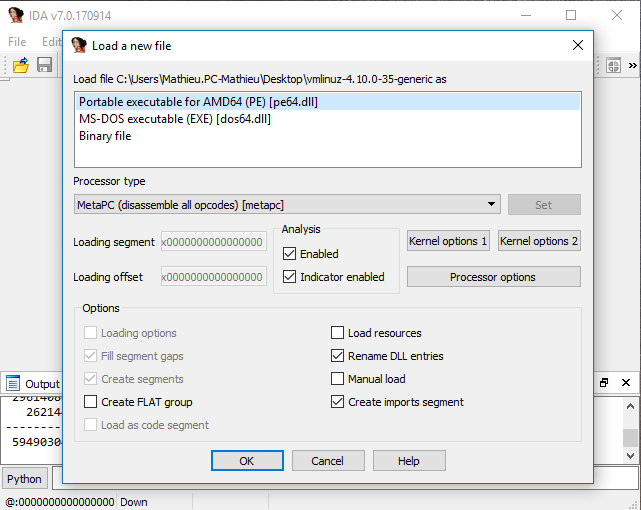Check the Manual load checkbox
The image size is (641, 510).
338,379
